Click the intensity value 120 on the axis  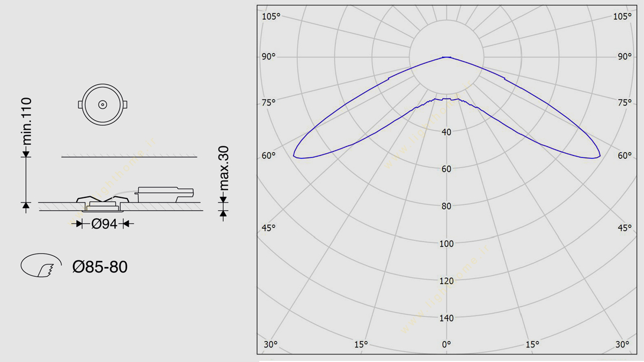coord(447,280)
